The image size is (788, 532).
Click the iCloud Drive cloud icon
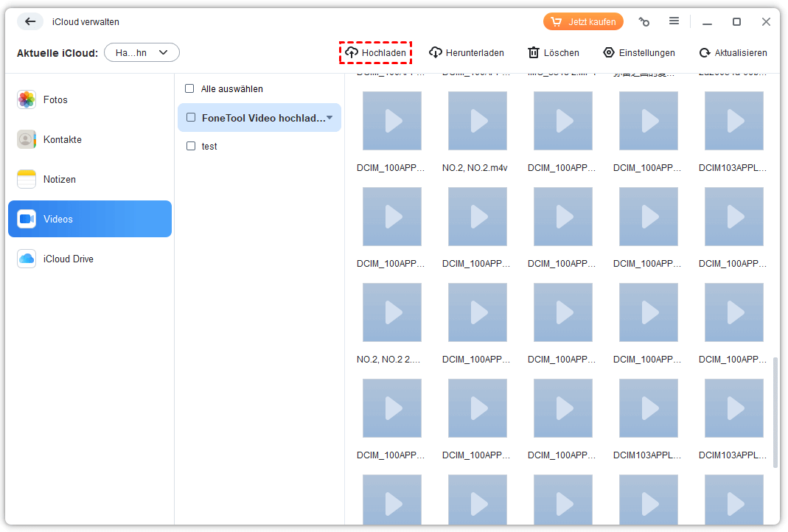point(27,259)
